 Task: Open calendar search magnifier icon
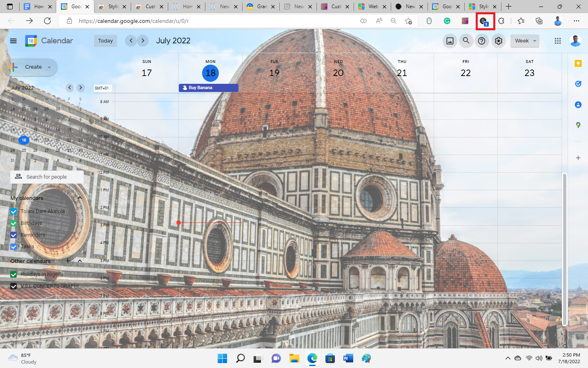click(x=466, y=41)
